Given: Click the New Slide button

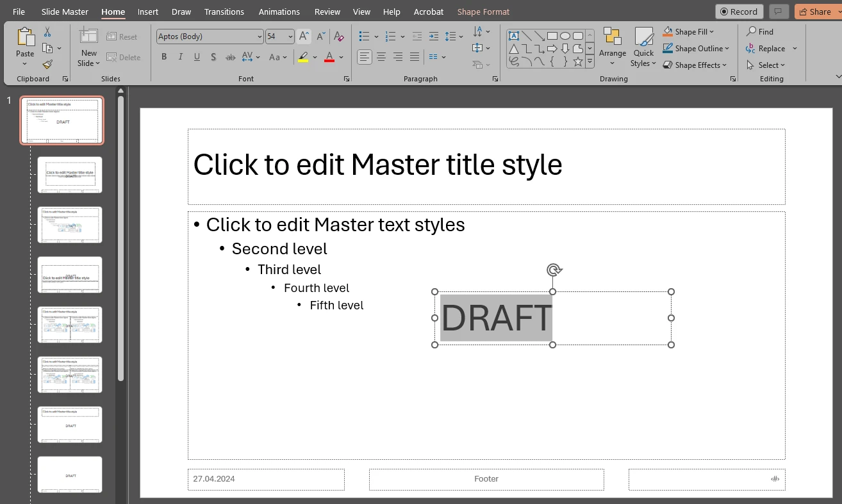Looking at the screenshot, I should click(x=88, y=45).
